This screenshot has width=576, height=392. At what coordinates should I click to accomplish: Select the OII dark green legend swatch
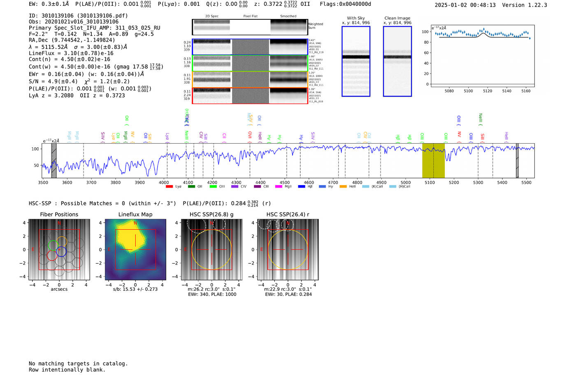[x=191, y=187]
